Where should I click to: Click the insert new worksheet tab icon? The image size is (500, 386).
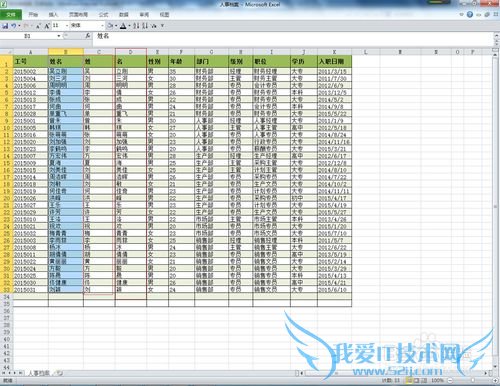click(59, 373)
